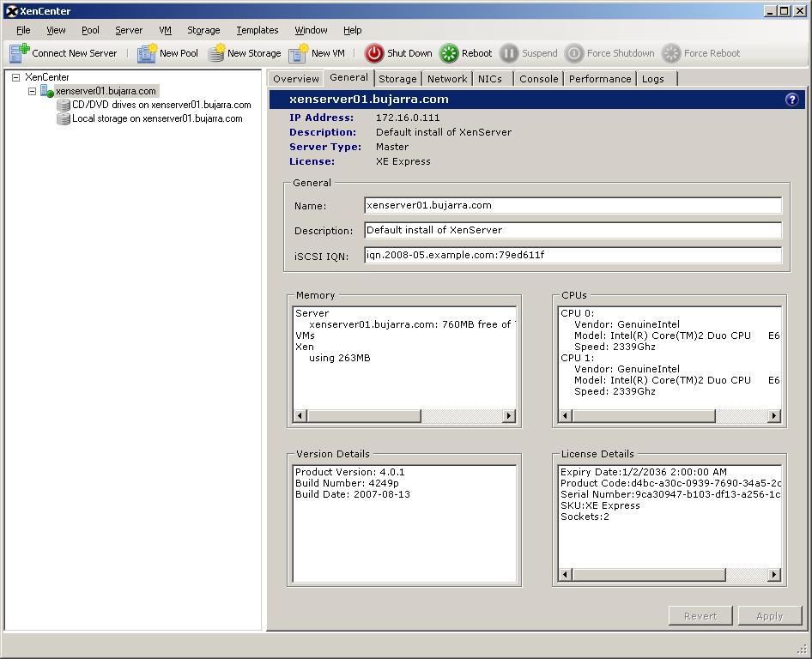
Task: Collapse the XenCenter root tree node
Action: [16, 77]
